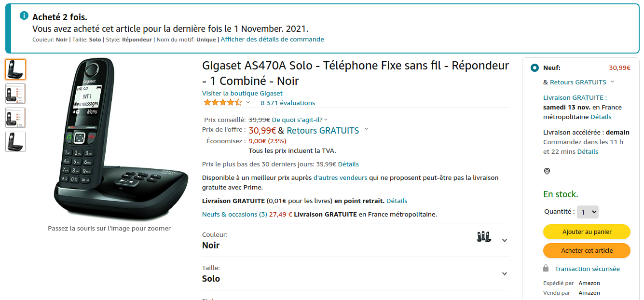
Task: Click the three-phones icon in Couleur row
Action: (x=484, y=236)
